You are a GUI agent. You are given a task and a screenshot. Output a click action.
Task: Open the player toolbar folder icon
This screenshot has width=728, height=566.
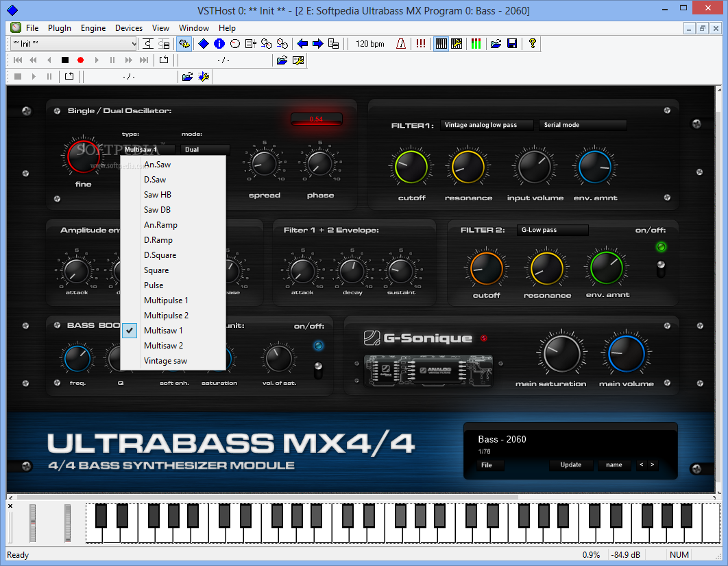[282, 60]
